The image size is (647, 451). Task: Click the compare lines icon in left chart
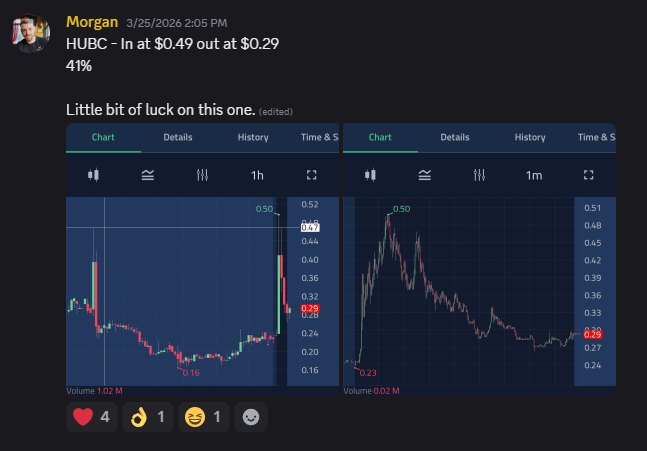[148, 175]
